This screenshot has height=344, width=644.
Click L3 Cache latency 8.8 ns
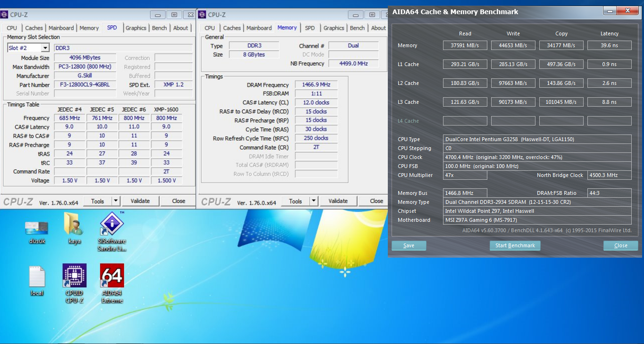click(610, 102)
